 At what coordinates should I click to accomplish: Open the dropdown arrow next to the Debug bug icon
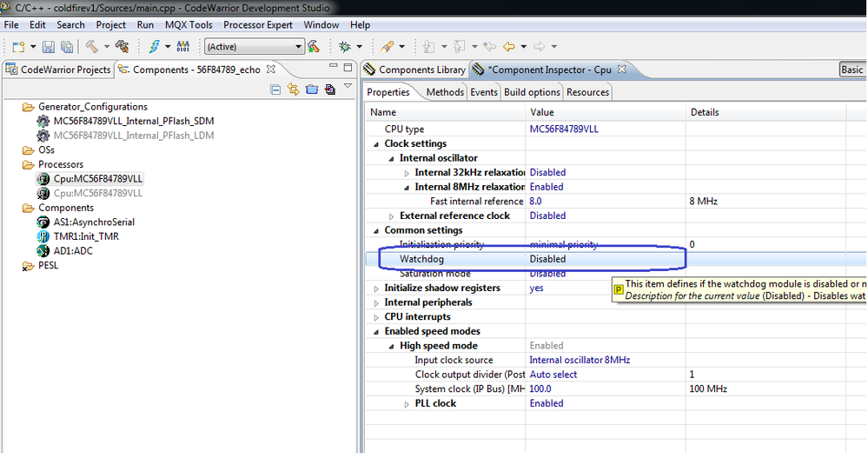click(359, 47)
